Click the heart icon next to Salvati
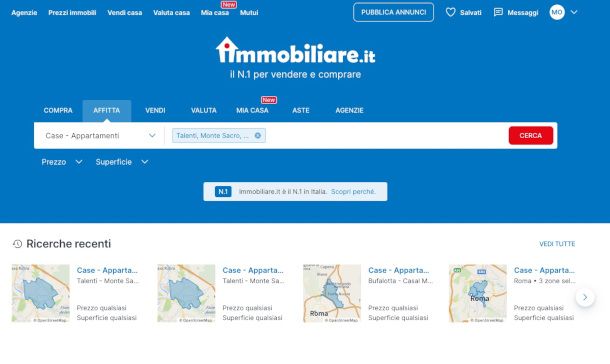This screenshot has width=610, height=364. (x=450, y=12)
